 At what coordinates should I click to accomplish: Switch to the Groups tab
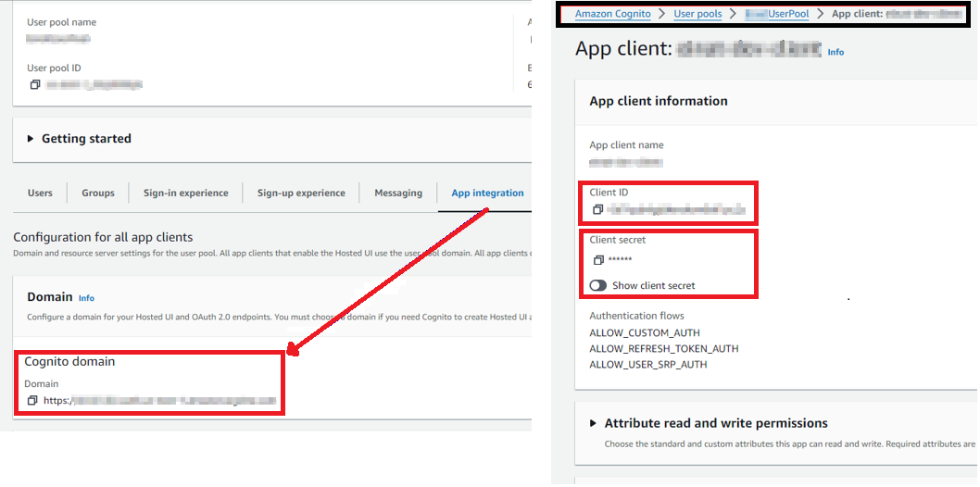click(98, 193)
